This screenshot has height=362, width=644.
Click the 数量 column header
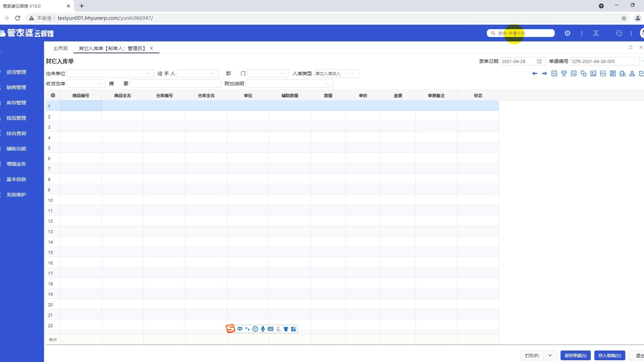(328, 95)
